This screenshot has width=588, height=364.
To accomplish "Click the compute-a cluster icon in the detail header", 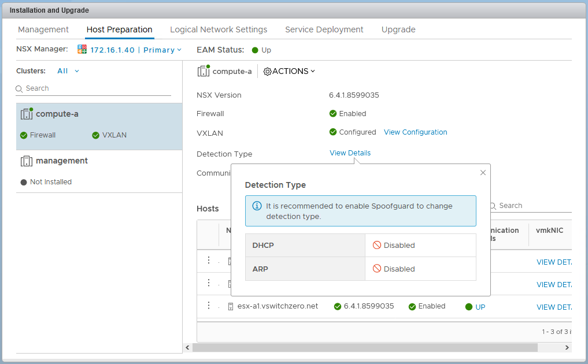I will (204, 70).
